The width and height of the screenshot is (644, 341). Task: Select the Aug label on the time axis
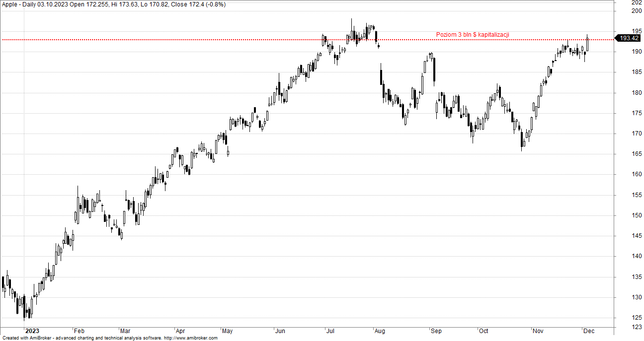click(x=380, y=331)
